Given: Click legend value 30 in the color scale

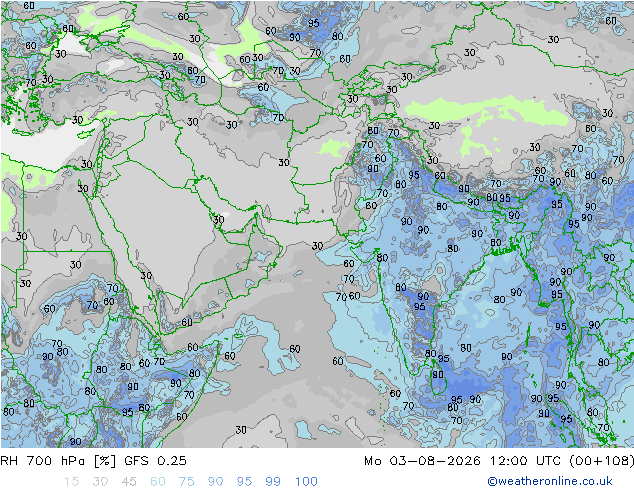Looking at the screenshot, I should pyautogui.click(x=100, y=482).
